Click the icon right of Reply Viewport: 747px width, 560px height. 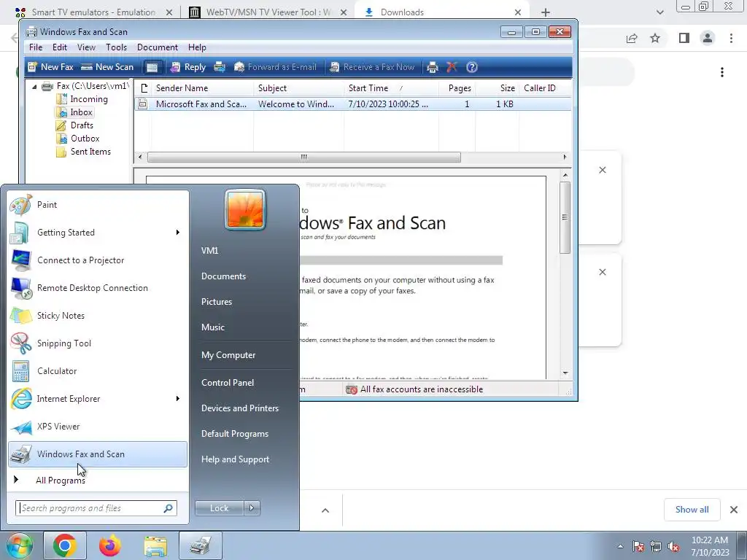pyautogui.click(x=220, y=67)
